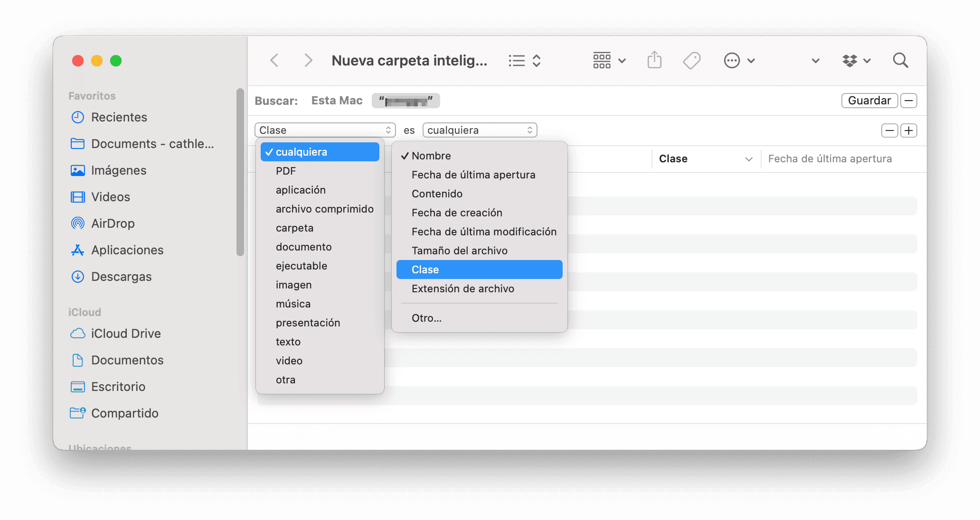Choose imagen from the kind list
Image resolution: width=980 pixels, height=520 pixels.
coord(320,285)
